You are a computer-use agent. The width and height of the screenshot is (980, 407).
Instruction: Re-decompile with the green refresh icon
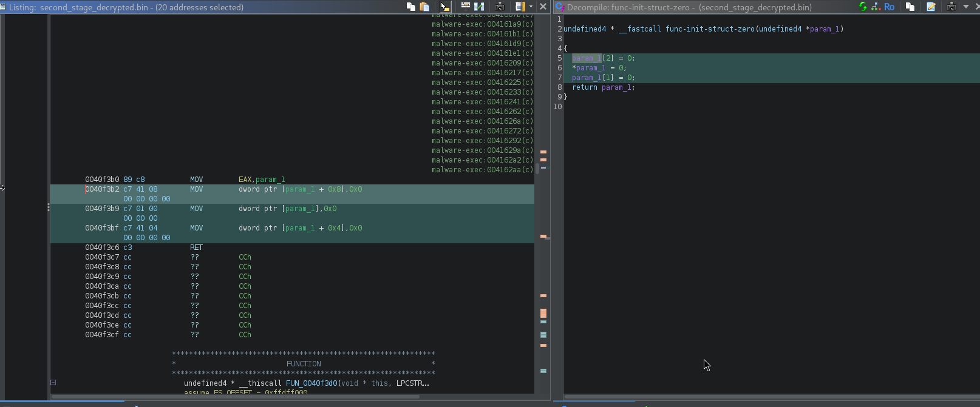(x=863, y=7)
